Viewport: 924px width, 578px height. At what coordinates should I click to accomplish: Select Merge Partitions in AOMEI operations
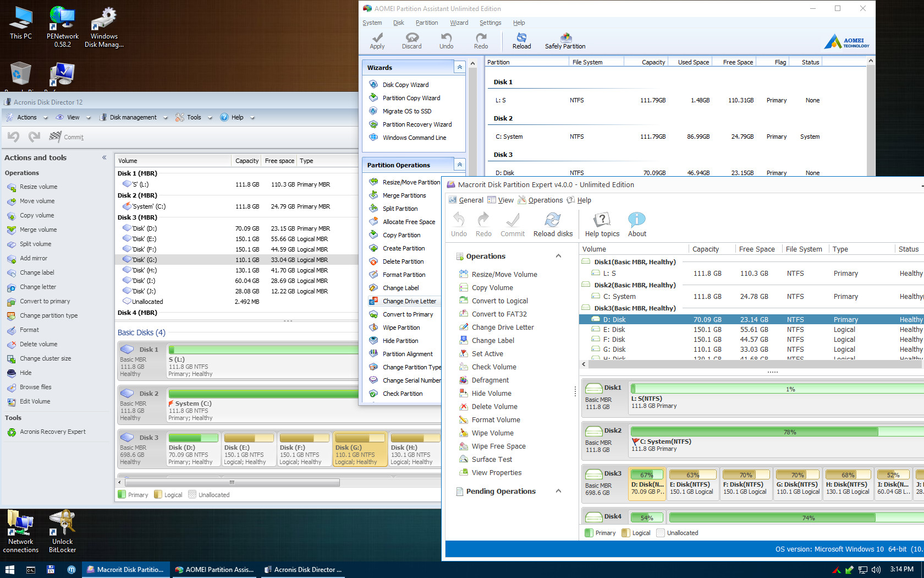(404, 195)
